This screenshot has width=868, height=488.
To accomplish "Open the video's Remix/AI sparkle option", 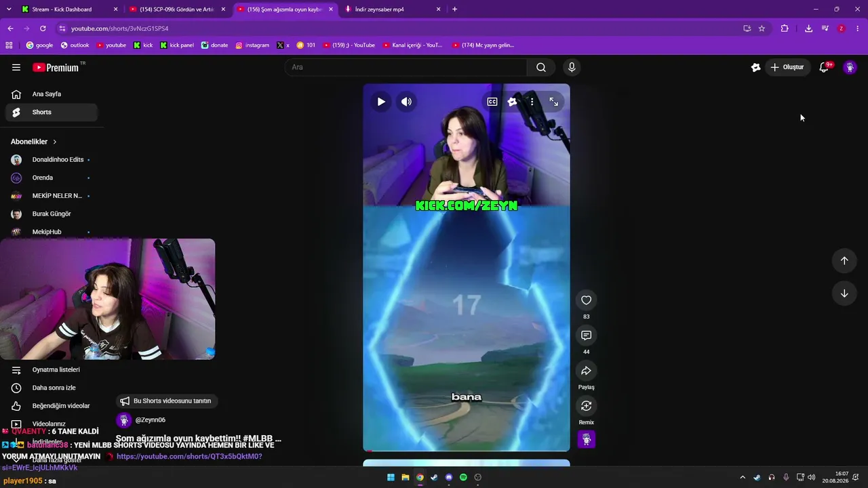I will pos(512,102).
